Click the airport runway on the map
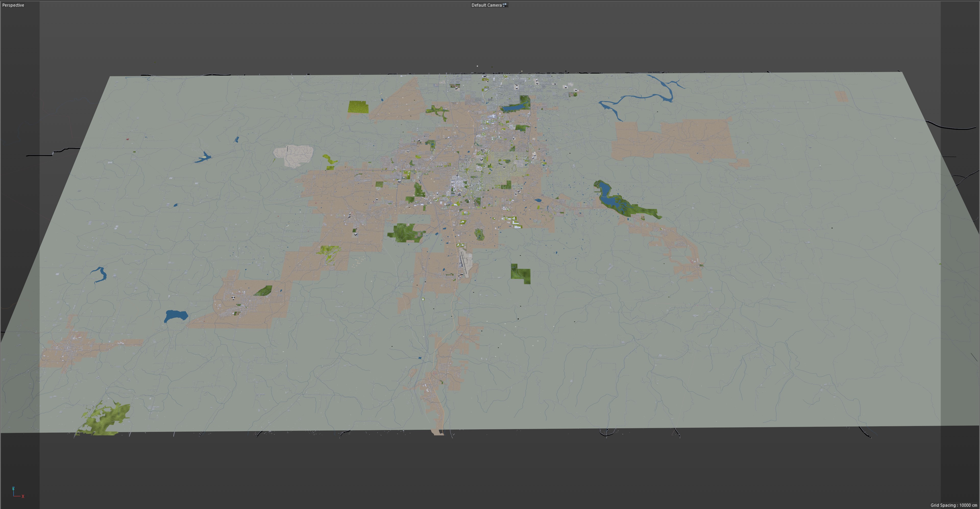 pos(463,262)
